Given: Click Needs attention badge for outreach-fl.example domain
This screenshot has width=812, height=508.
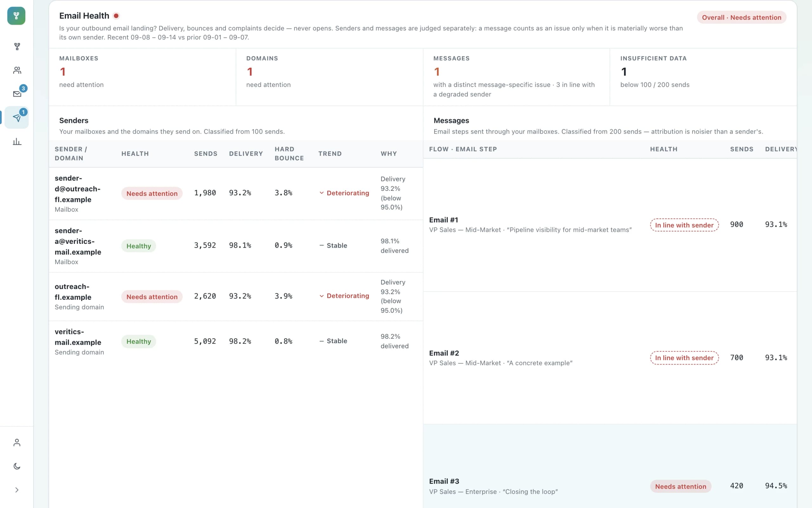Looking at the screenshot, I should click(x=152, y=297).
